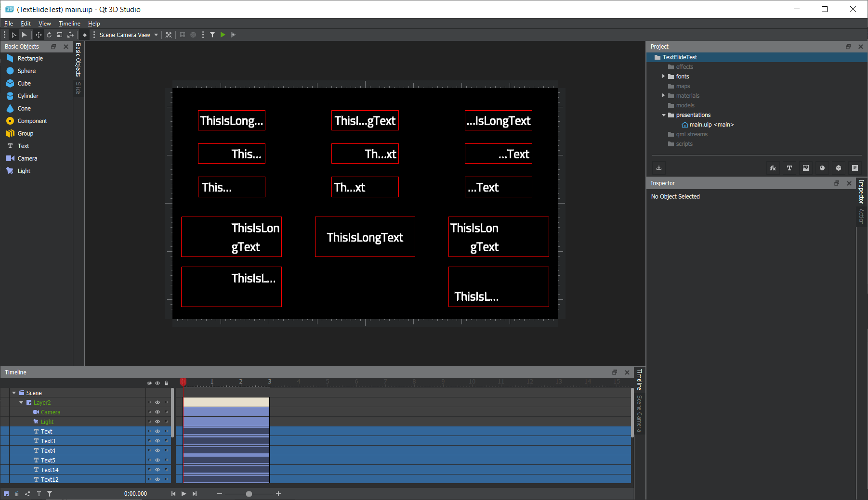The image size is (868, 500).
Task: Open the Scene Camera View dropdown
Action: [128, 35]
